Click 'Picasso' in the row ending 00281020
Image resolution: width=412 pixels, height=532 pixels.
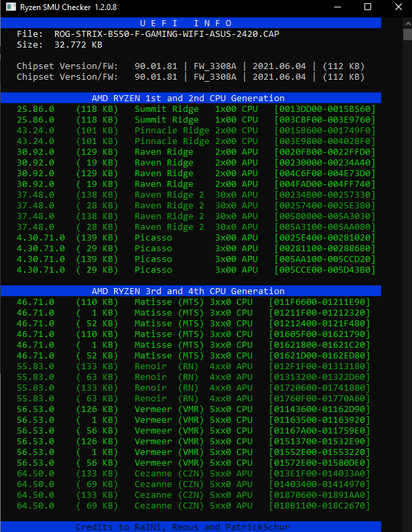tap(153, 238)
